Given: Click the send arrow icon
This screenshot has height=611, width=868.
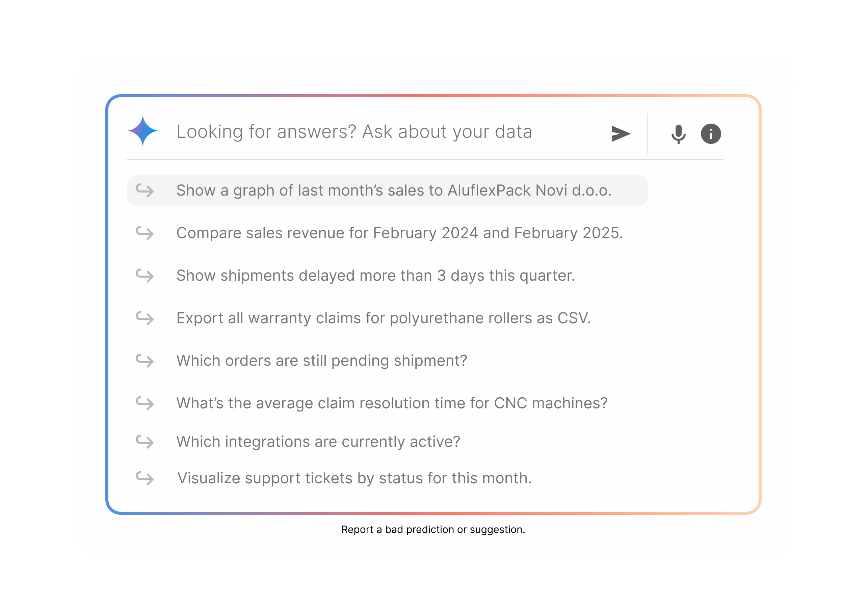Looking at the screenshot, I should (x=621, y=134).
